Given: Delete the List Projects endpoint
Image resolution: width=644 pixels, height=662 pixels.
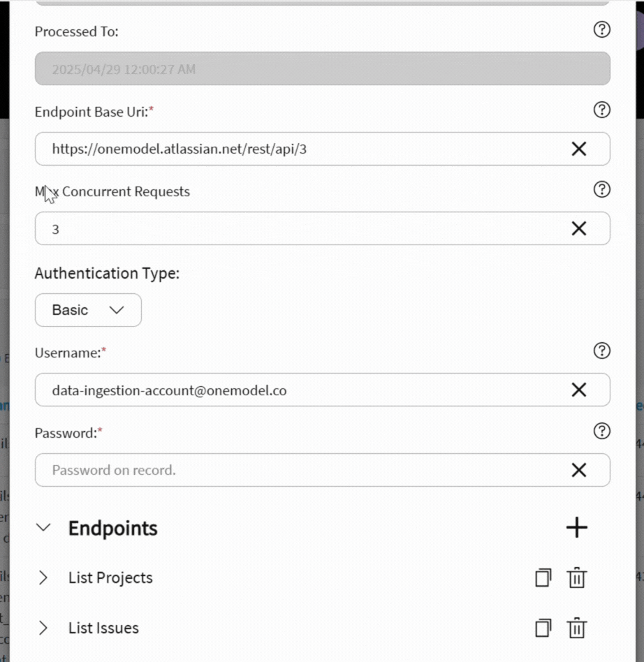Looking at the screenshot, I should coord(576,578).
